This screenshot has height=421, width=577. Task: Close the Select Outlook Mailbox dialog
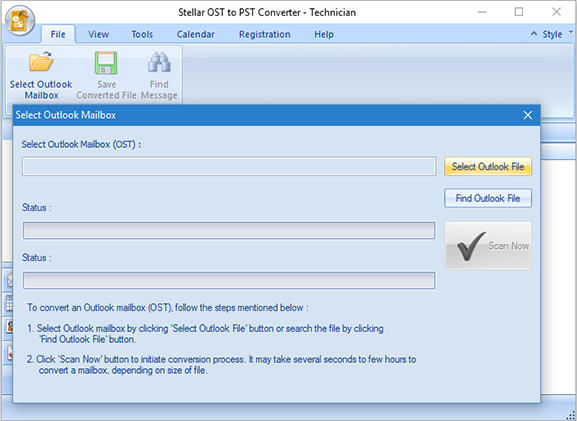(528, 115)
